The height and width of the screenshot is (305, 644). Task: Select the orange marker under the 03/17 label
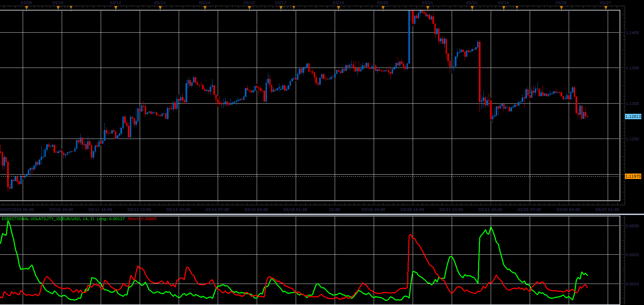click(x=281, y=7)
